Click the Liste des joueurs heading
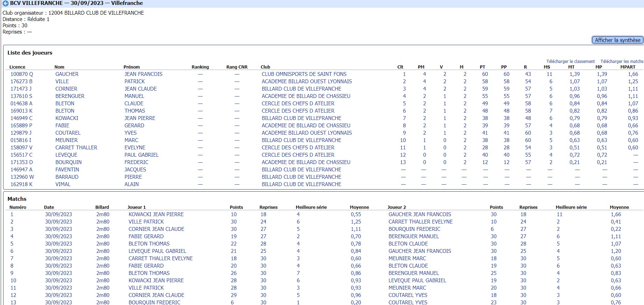 click(x=30, y=53)
